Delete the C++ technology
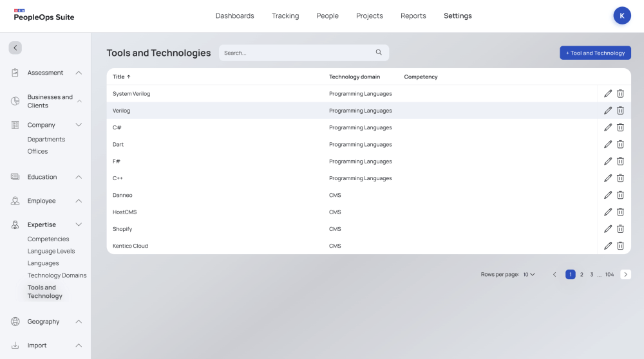This screenshot has width=644, height=359. click(x=620, y=178)
